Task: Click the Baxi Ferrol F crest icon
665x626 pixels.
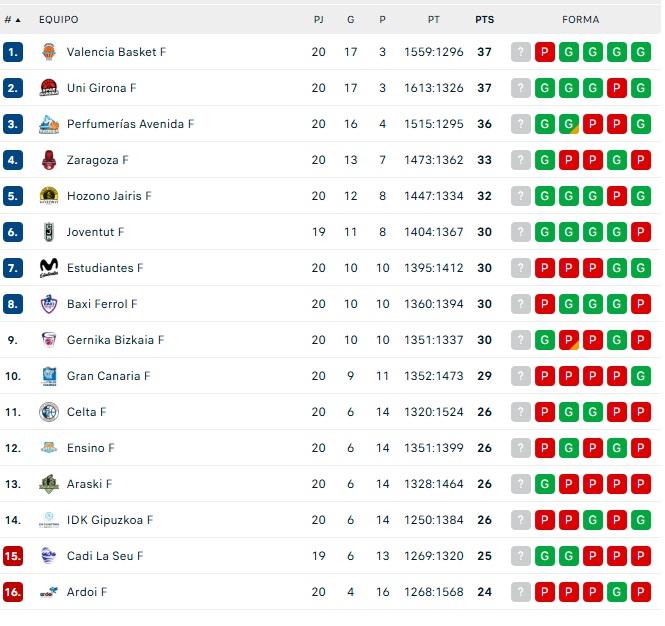Action: coord(49,304)
